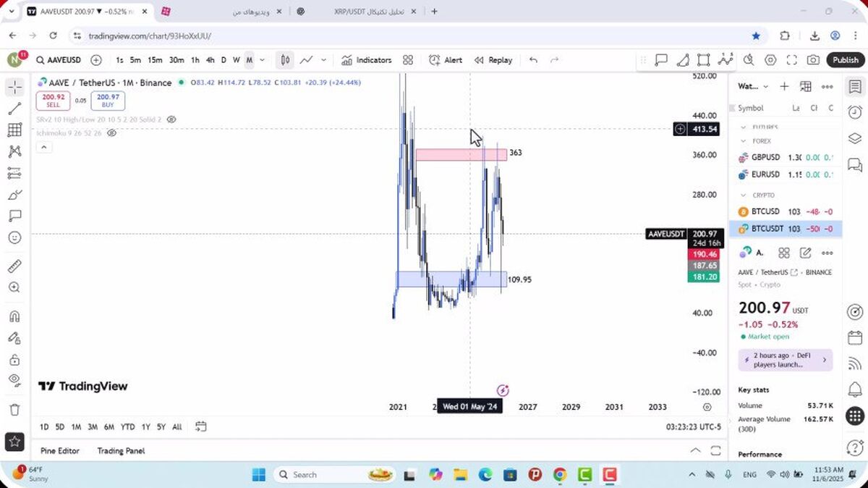Hide the Ichimoku indicator via eye icon
Viewport: 868px width, 488px height.
click(x=112, y=133)
